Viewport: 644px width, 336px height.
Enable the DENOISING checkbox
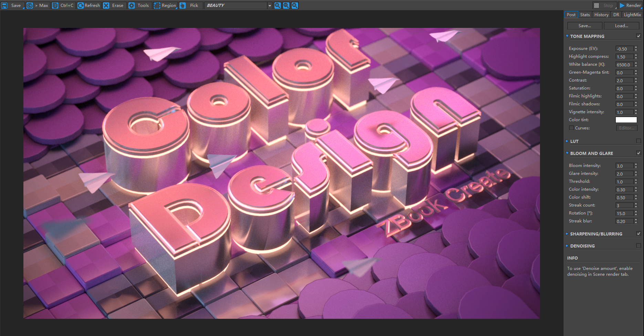click(638, 246)
